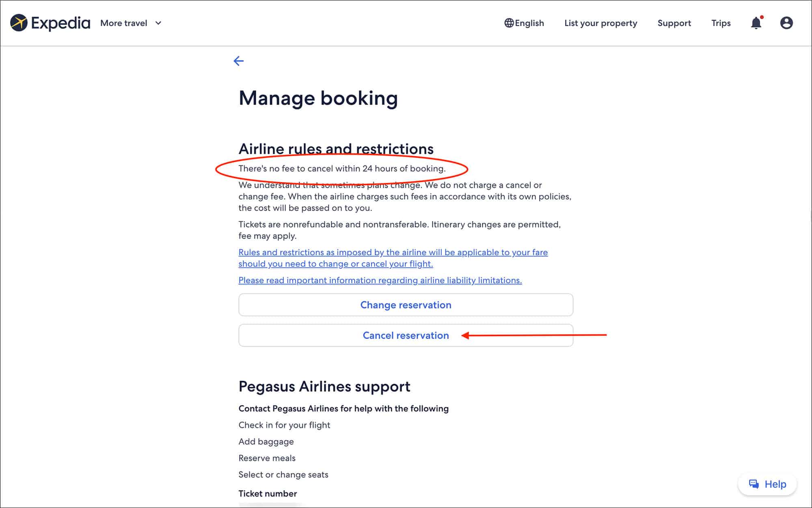Screen dimensions: 812x508
Task: Click the 'Ticket number' label
Action: coord(268,494)
